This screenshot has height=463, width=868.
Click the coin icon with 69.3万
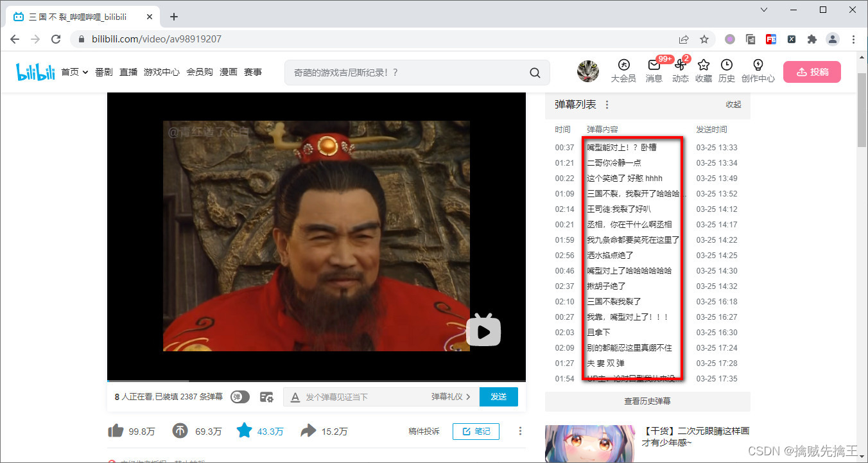click(x=180, y=431)
